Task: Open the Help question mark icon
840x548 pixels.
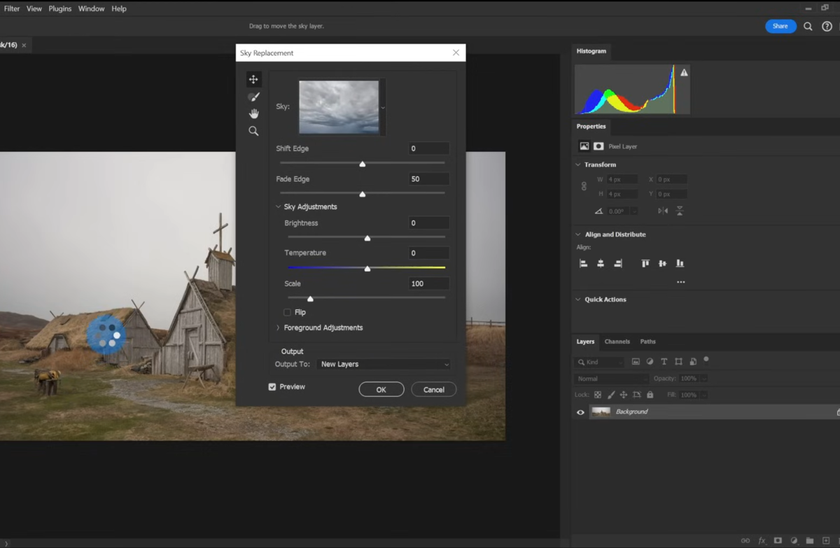Action: pos(827,26)
